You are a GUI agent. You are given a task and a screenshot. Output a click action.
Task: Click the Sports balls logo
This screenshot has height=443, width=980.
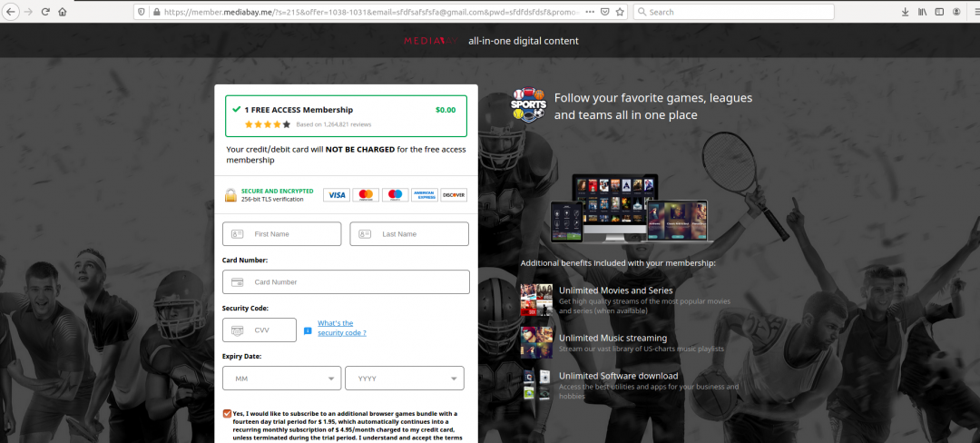pos(529,106)
